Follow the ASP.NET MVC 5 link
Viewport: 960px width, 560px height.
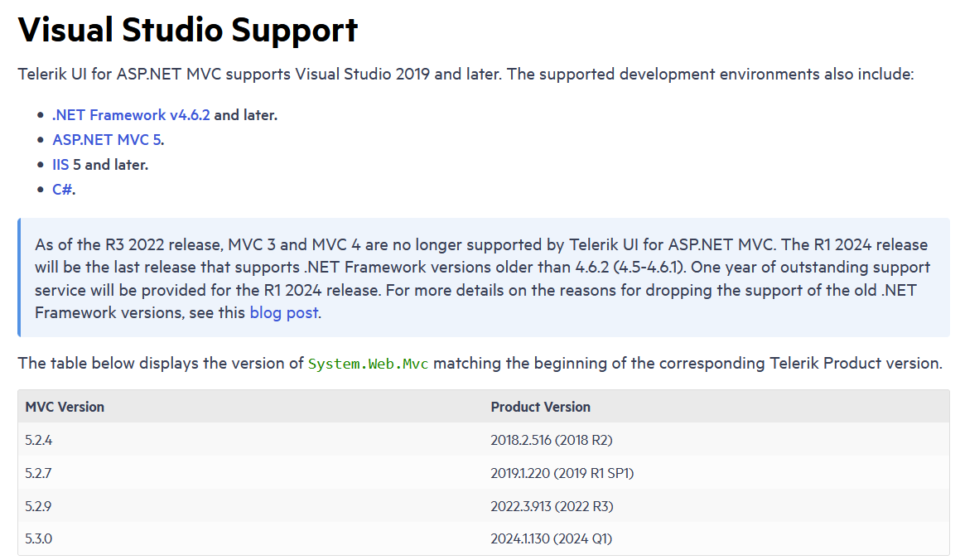pyautogui.click(x=107, y=140)
